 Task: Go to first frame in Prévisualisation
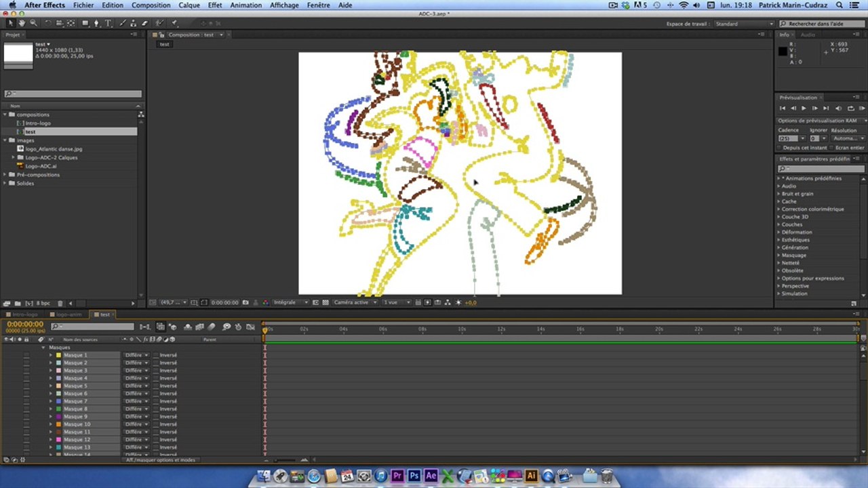(x=782, y=108)
